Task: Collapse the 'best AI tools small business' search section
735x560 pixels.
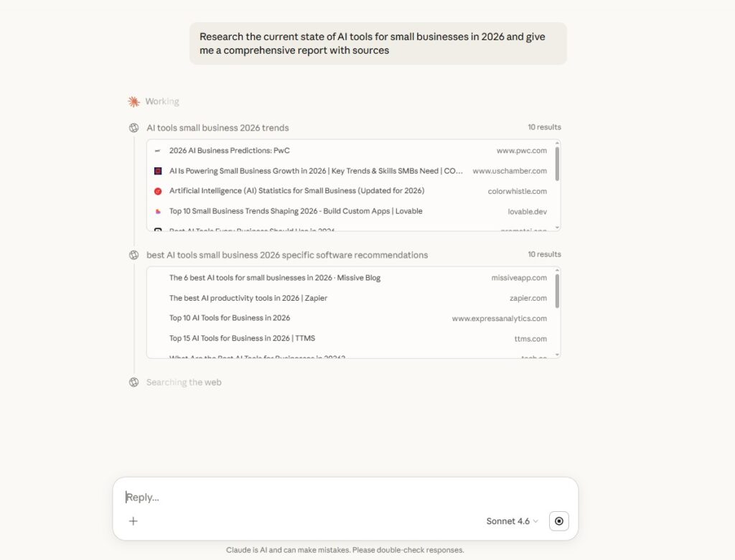Action: tap(286, 255)
